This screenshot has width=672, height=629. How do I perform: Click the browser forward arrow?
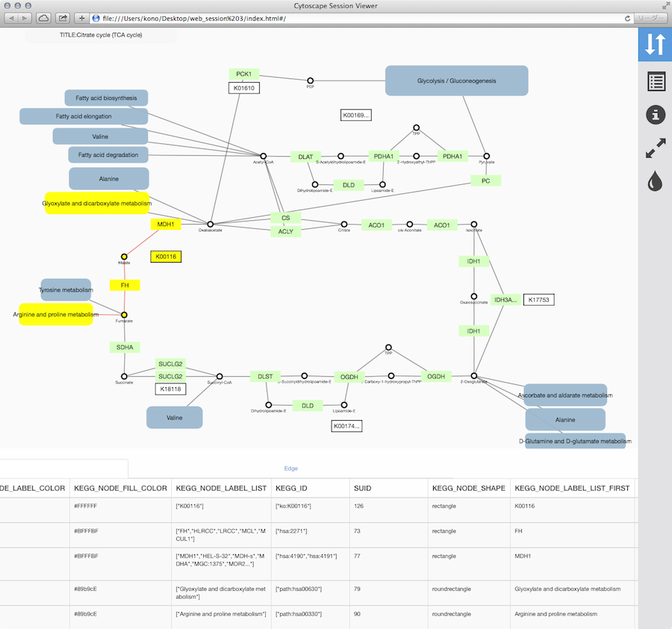25,18
